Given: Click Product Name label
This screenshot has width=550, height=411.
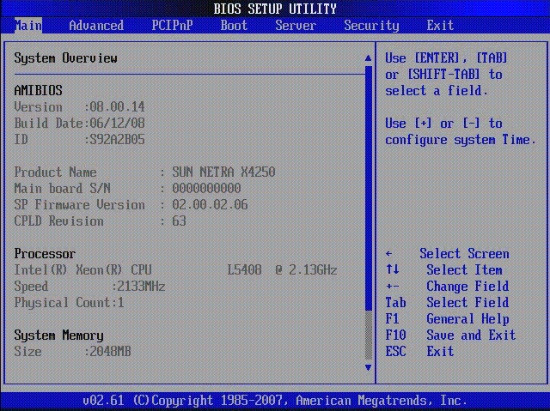Looking at the screenshot, I should [x=55, y=172].
